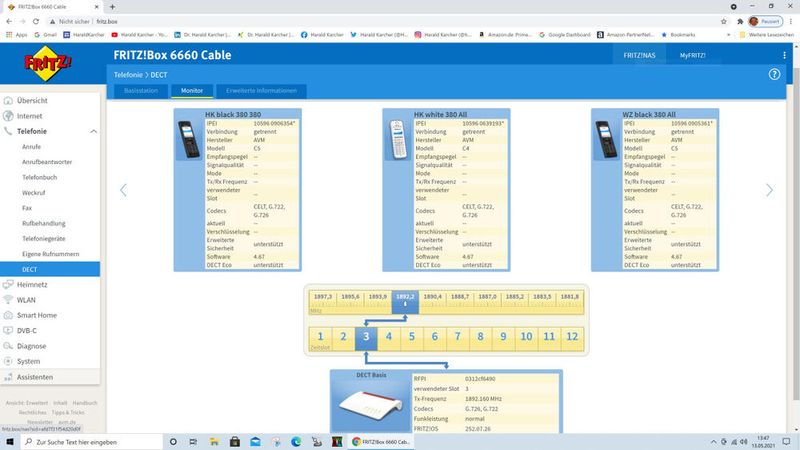Switch to the Monitor tab
Screen dimensions: 800x450
point(192,91)
